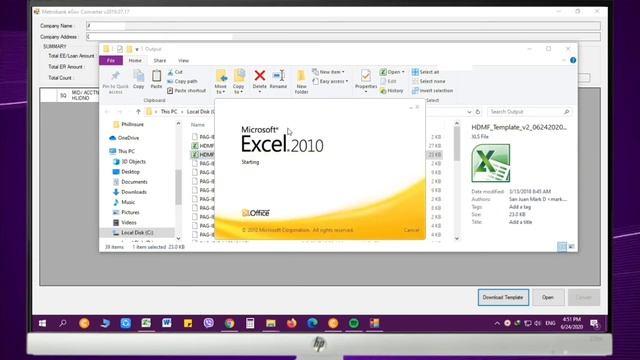Click the Search Output field
The width and height of the screenshot is (640, 360).
(529, 111)
